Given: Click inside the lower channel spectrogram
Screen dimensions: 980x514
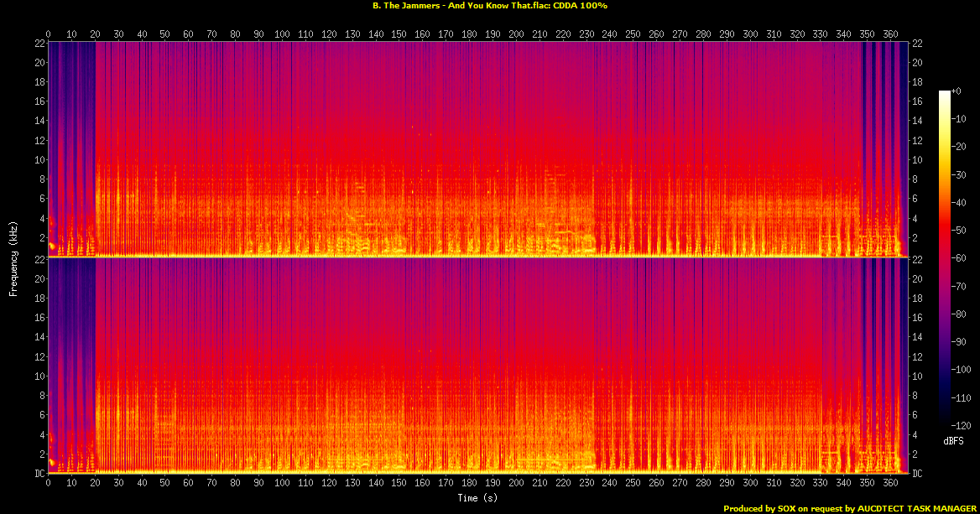Looking at the screenshot, I should 478,366.
